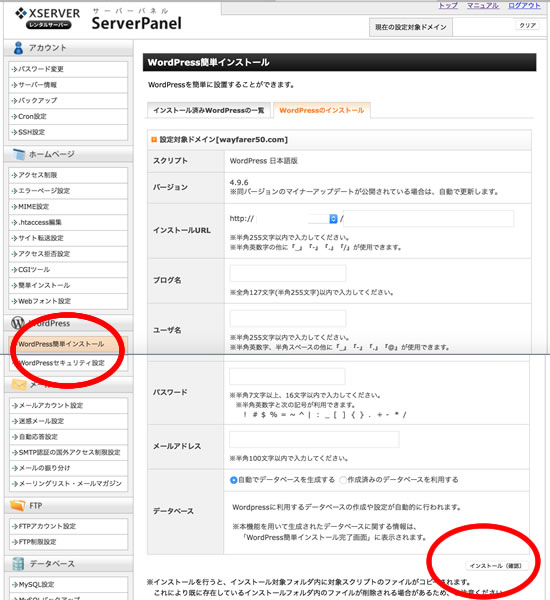Open FTPアカウント設定 menu item

click(x=68, y=527)
